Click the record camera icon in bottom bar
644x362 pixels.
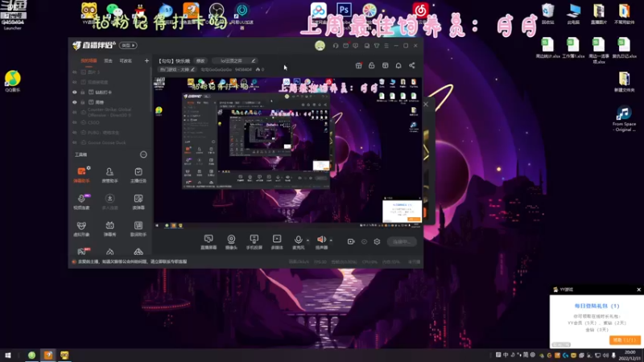(351, 242)
